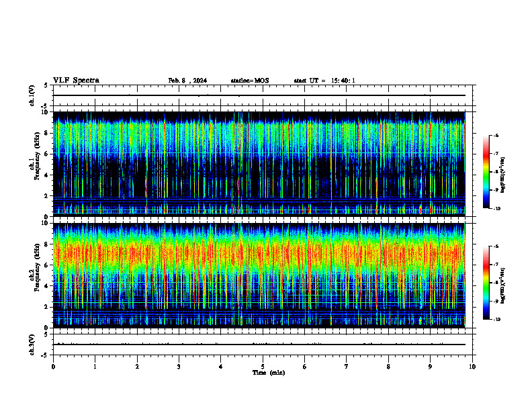Click the "-6" tick on the upper colorbar
The width and height of the screenshot is (532, 411).
[x=496, y=136]
